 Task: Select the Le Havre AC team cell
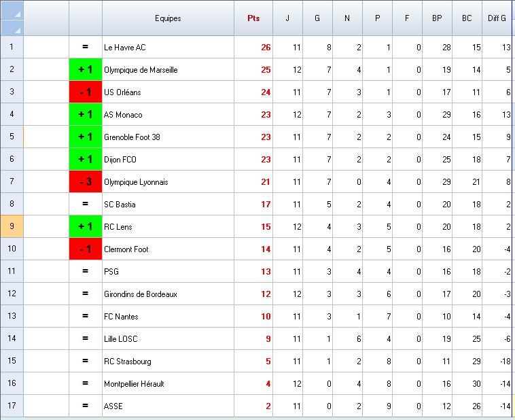click(168, 48)
